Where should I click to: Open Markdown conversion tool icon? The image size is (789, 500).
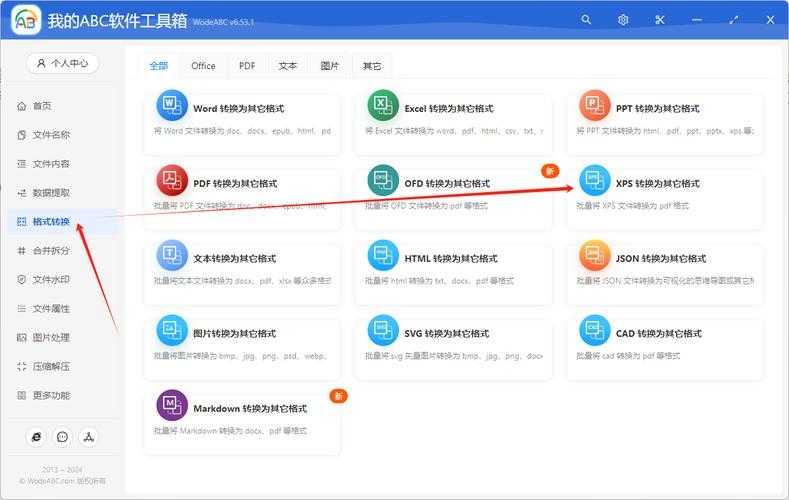click(172, 405)
